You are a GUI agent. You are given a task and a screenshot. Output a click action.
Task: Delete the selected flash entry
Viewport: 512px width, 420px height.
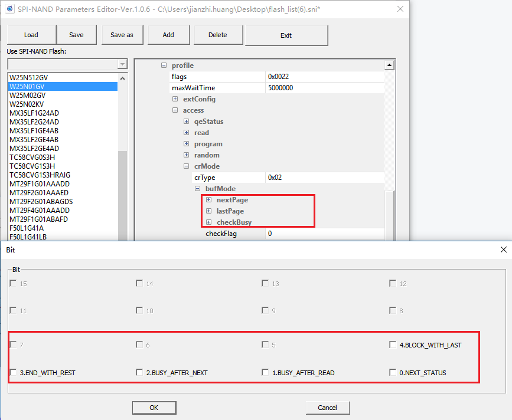(218, 35)
